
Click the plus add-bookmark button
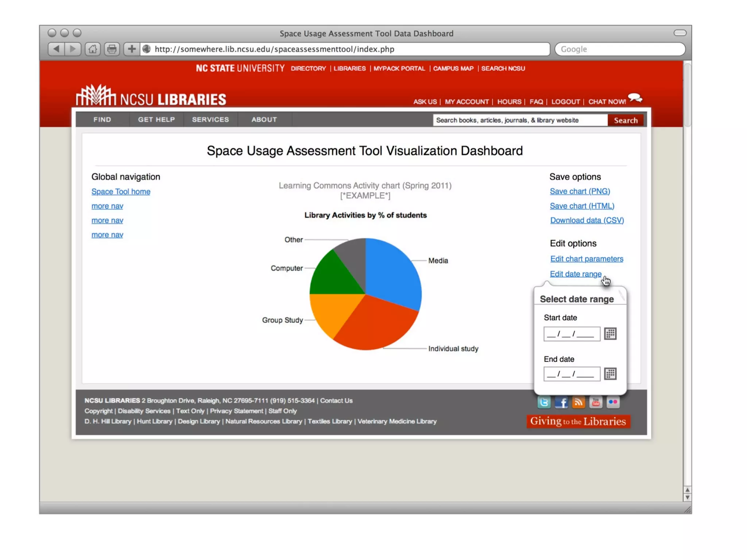132,49
